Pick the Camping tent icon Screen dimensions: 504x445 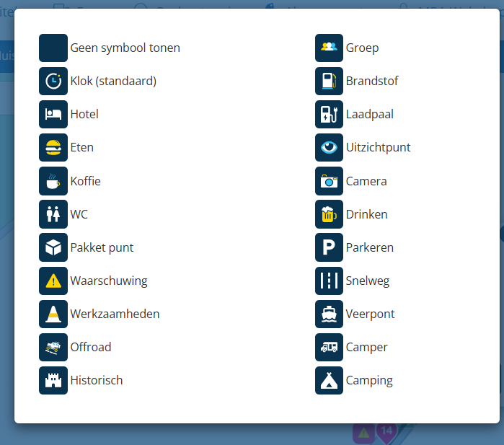329,380
